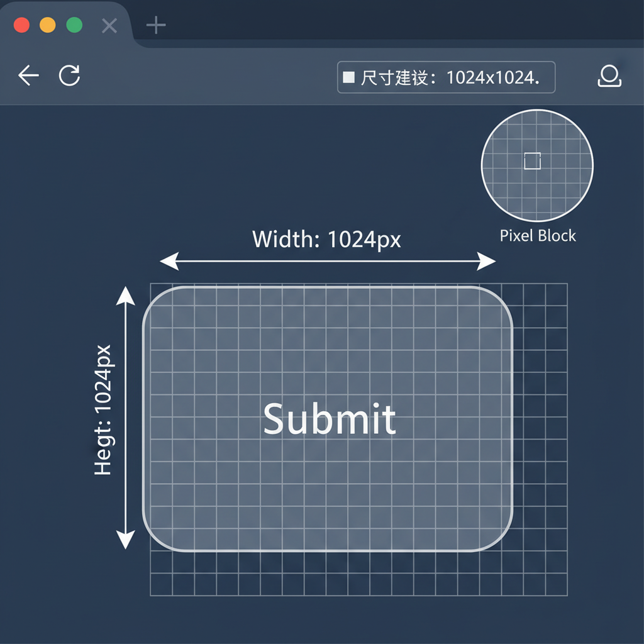
Task: Click the back arrow navigation icon
Action: point(28,76)
